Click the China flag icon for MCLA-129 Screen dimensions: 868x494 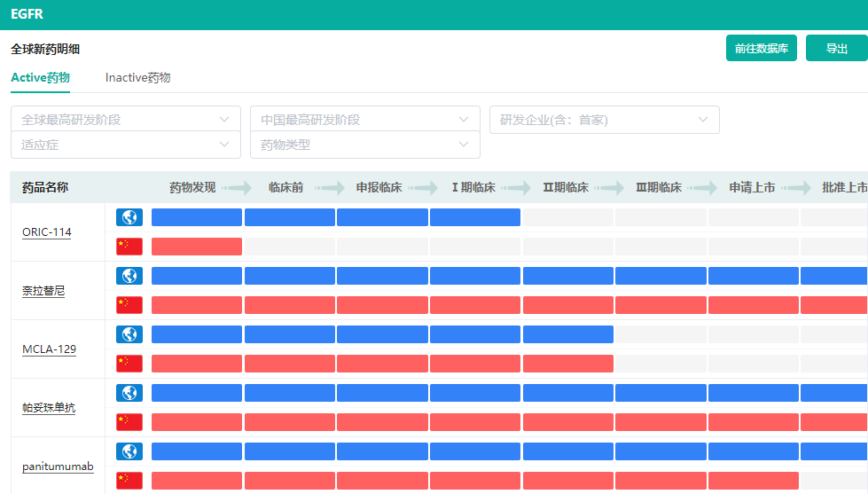tap(129, 364)
